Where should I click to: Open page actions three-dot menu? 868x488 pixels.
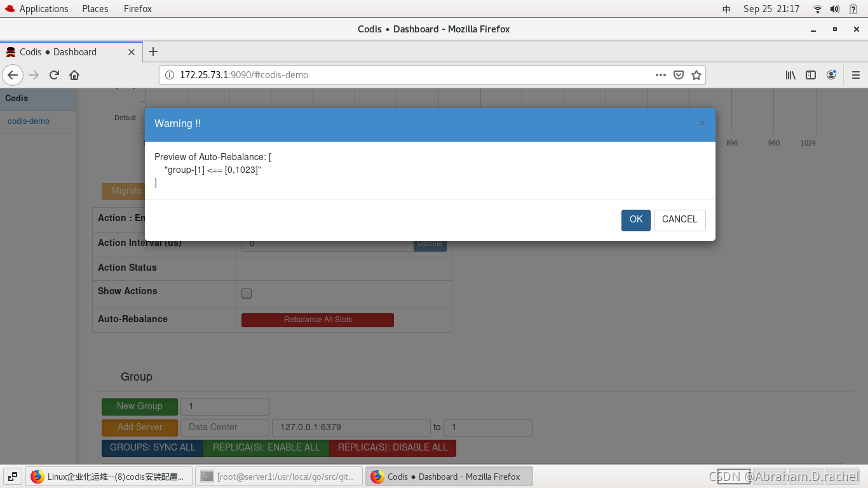point(661,75)
